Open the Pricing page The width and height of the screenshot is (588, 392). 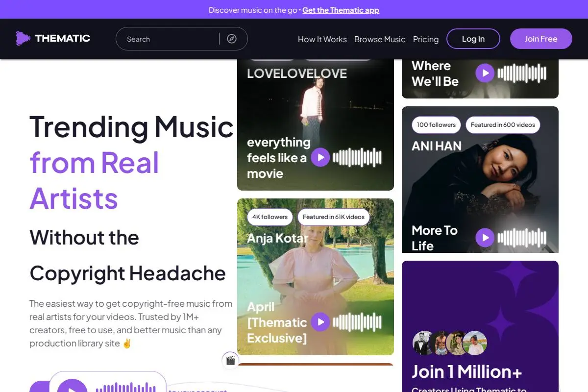point(426,39)
